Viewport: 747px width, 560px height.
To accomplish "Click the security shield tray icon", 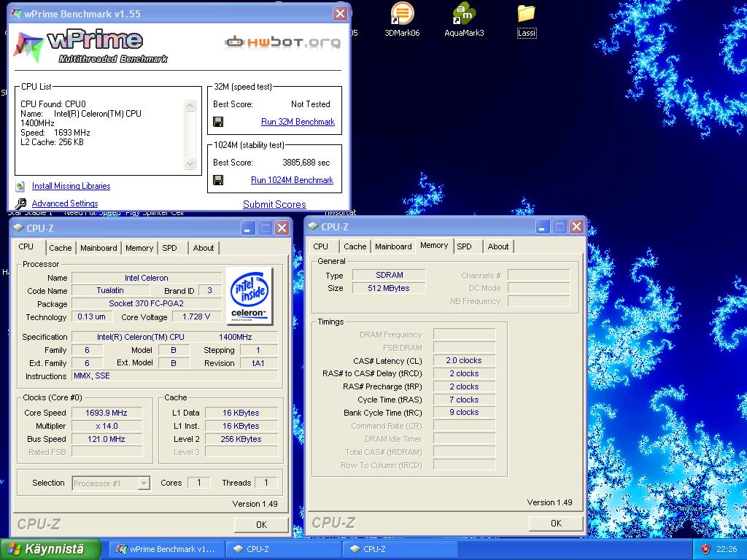I will coord(706,549).
